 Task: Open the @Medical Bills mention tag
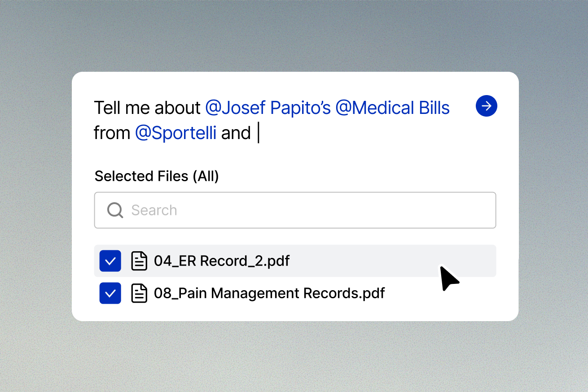pyautogui.click(x=392, y=108)
